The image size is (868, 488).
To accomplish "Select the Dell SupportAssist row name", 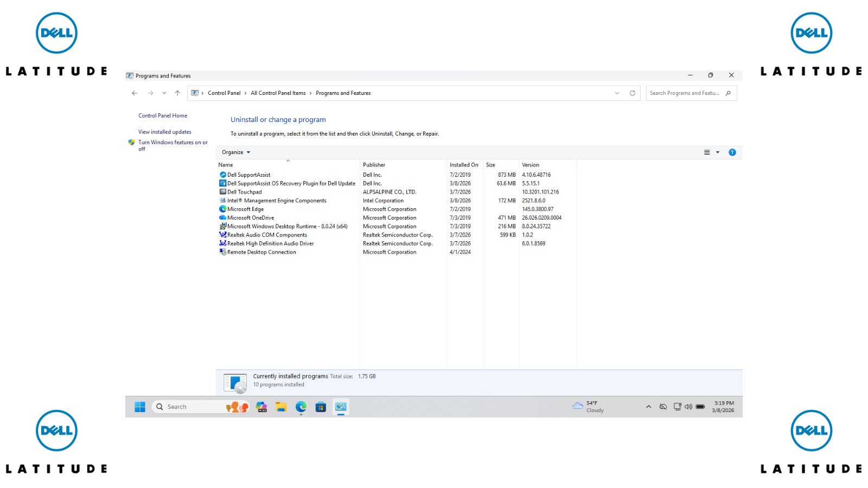I will (248, 175).
